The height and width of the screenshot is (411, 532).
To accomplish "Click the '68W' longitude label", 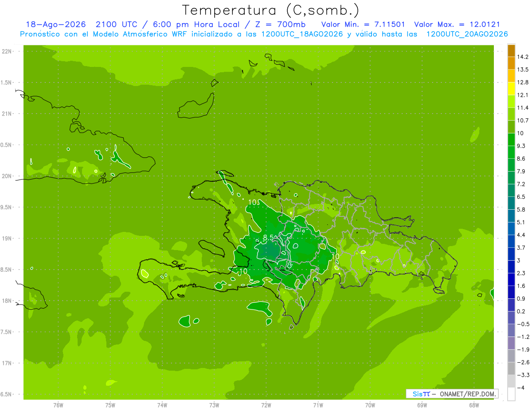I will (x=474, y=405).
